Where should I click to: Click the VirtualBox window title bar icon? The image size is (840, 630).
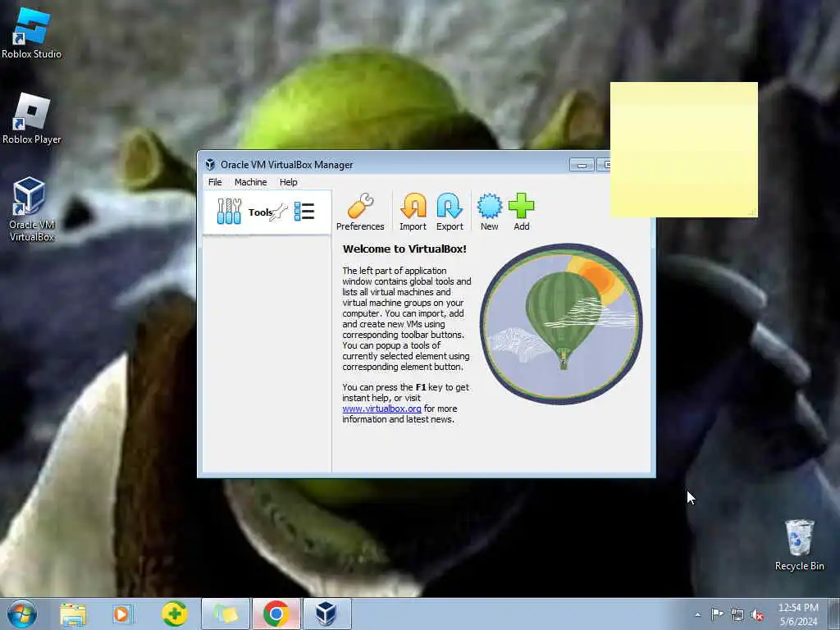210,165
